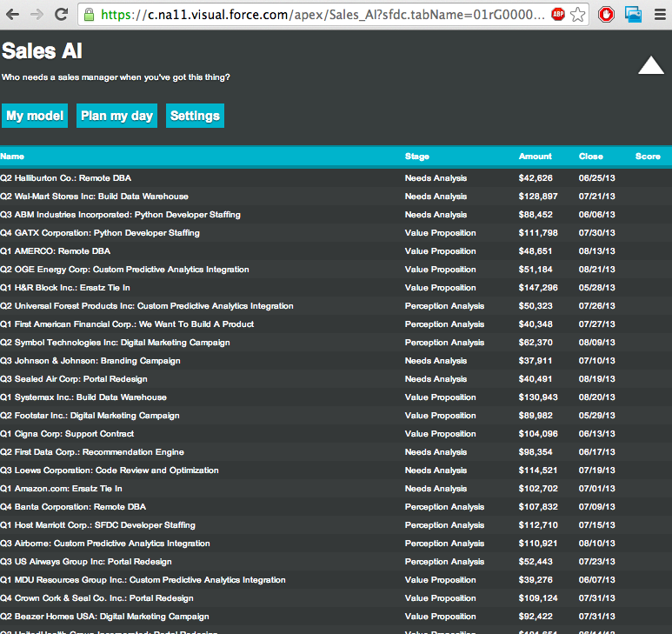Click the URL address bar
The image size is (672, 634).
point(323,15)
